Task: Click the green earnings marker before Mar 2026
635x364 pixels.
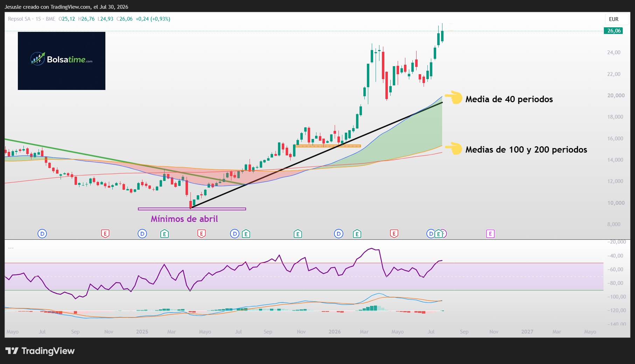Action: (357, 234)
